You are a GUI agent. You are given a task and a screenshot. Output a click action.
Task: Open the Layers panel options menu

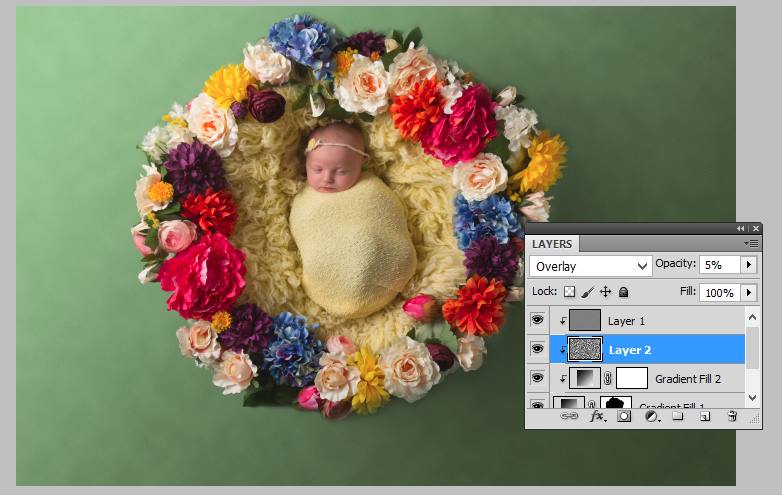[x=751, y=243]
